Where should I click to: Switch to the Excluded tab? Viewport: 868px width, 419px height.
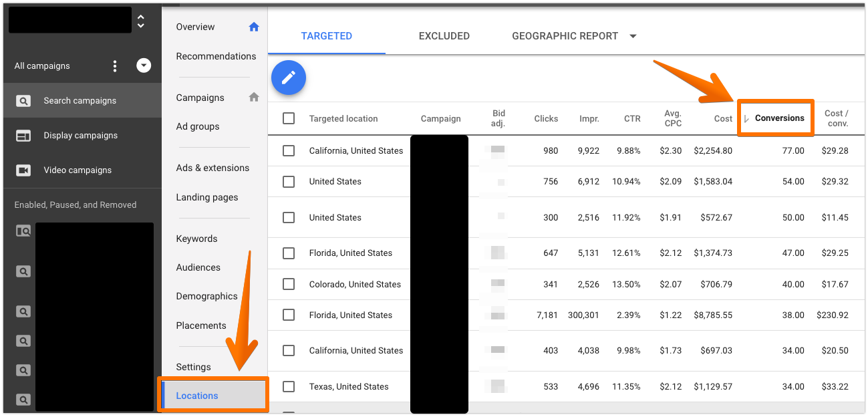[444, 36]
